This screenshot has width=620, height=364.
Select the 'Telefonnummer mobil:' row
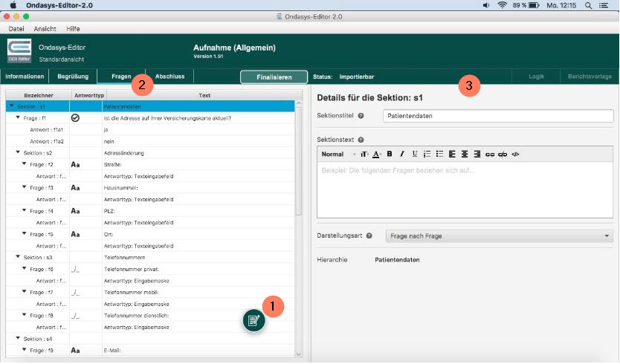click(150, 293)
